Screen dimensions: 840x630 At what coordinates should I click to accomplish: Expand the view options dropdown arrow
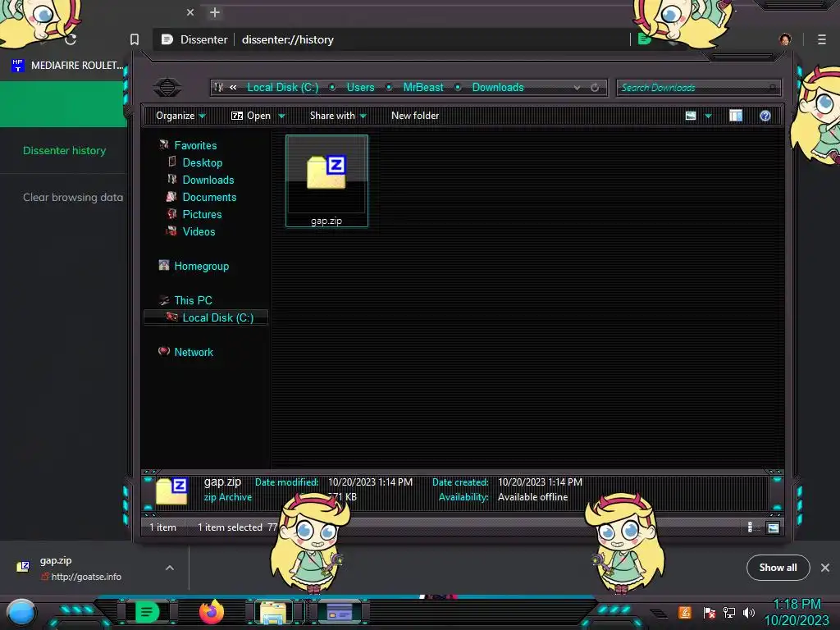[x=708, y=116]
